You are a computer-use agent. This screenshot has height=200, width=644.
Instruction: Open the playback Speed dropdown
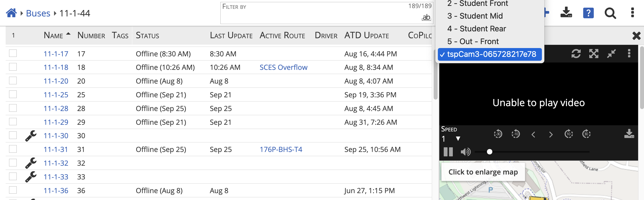pos(457,138)
